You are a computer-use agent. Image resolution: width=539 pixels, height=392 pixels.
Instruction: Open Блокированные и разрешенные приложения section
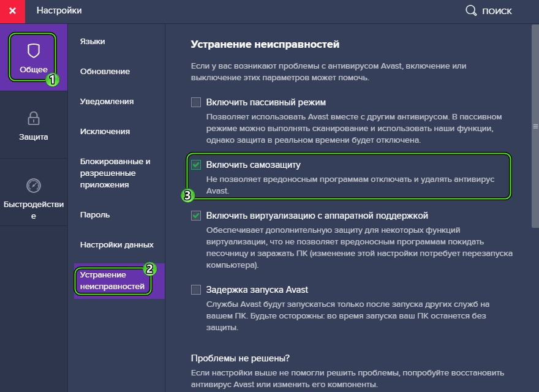pos(115,173)
